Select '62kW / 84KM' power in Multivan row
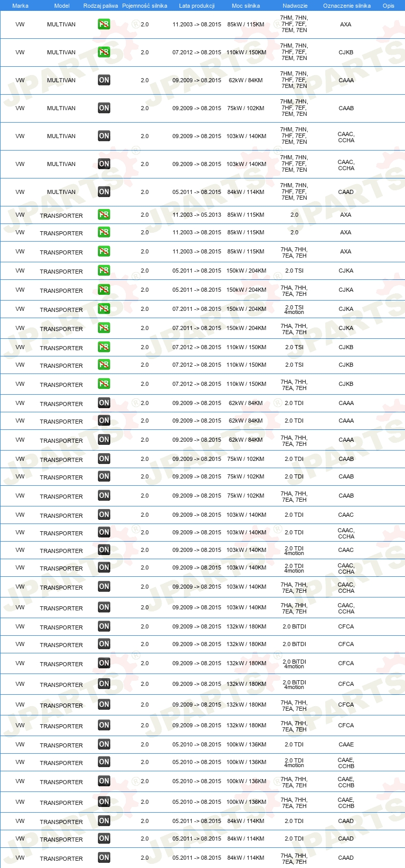 (x=246, y=80)
